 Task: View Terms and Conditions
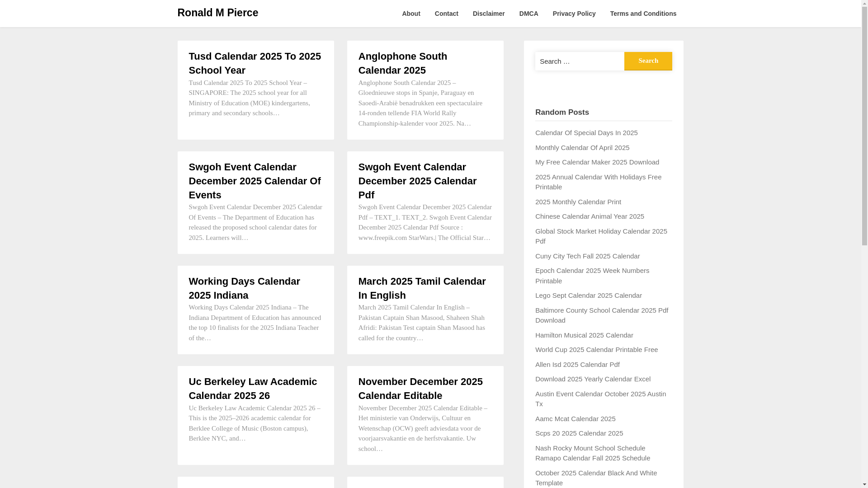pyautogui.click(x=643, y=14)
